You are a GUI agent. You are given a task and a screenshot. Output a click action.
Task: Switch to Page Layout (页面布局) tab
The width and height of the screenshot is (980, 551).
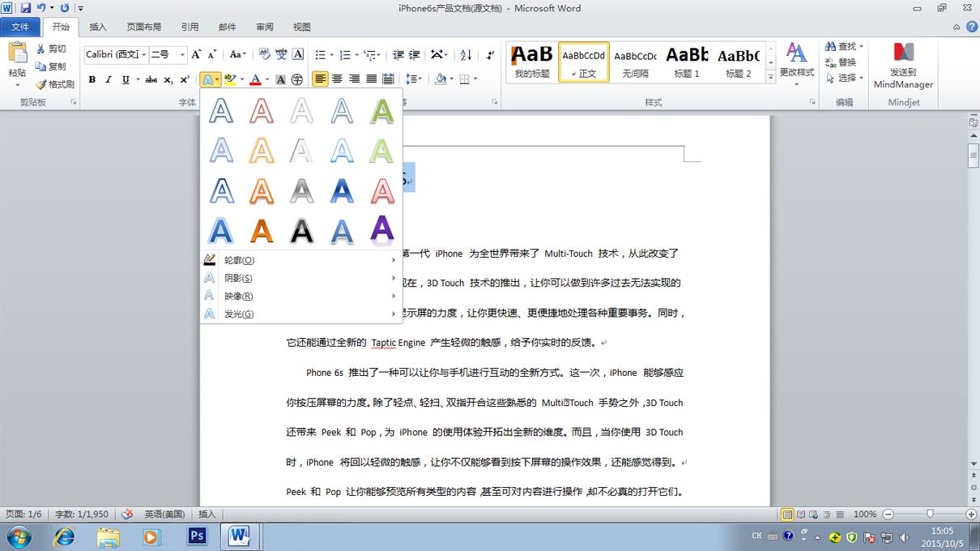(x=144, y=27)
